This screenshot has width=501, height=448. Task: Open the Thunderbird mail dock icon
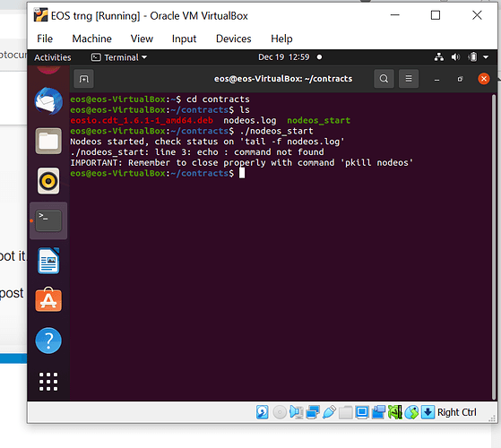pos(48,101)
